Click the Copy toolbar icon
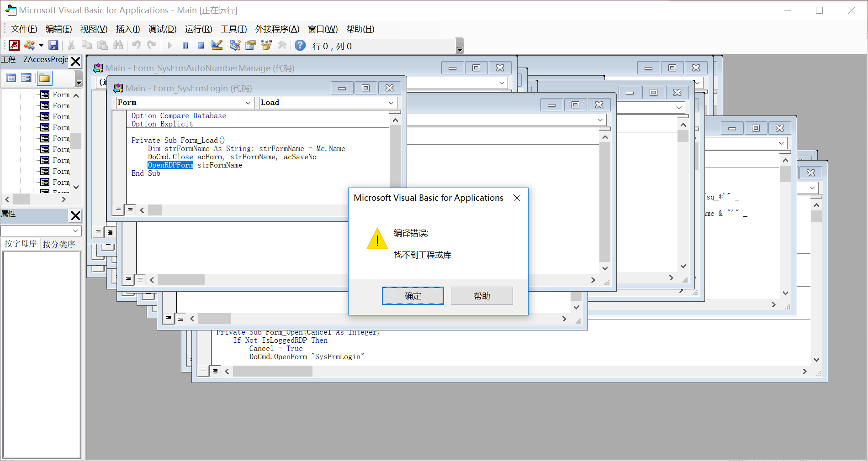The image size is (868, 461). [x=87, y=45]
